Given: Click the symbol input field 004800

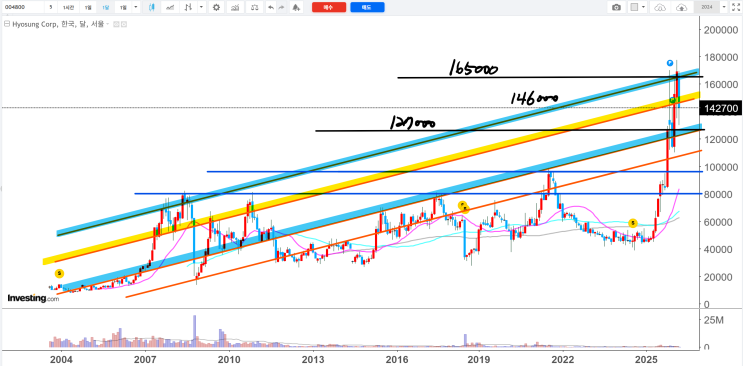Looking at the screenshot, I should [x=23, y=7].
